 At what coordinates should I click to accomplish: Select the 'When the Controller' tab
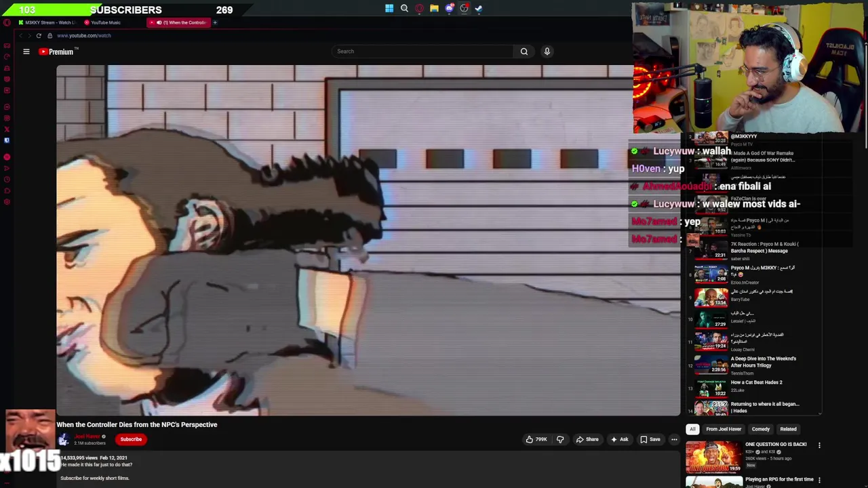(x=180, y=22)
